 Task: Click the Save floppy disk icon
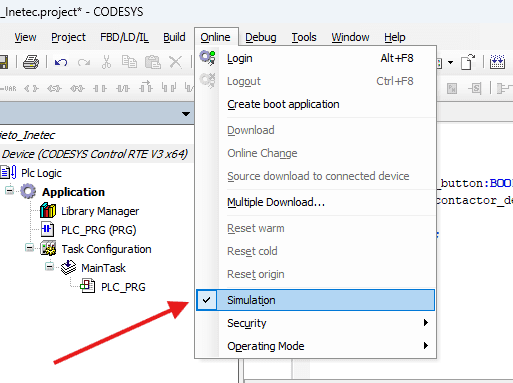(4, 62)
